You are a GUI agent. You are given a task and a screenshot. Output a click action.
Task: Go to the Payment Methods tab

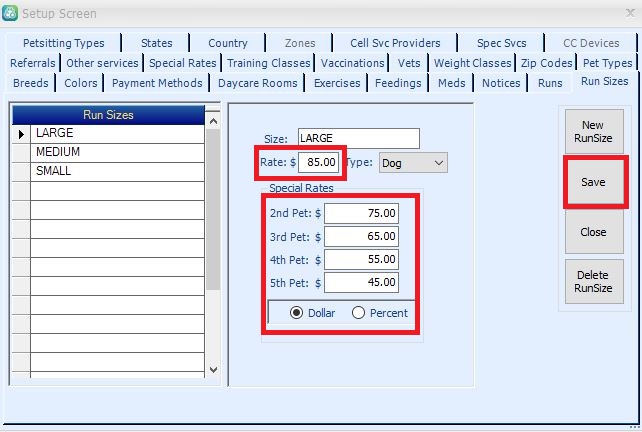[x=156, y=83]
